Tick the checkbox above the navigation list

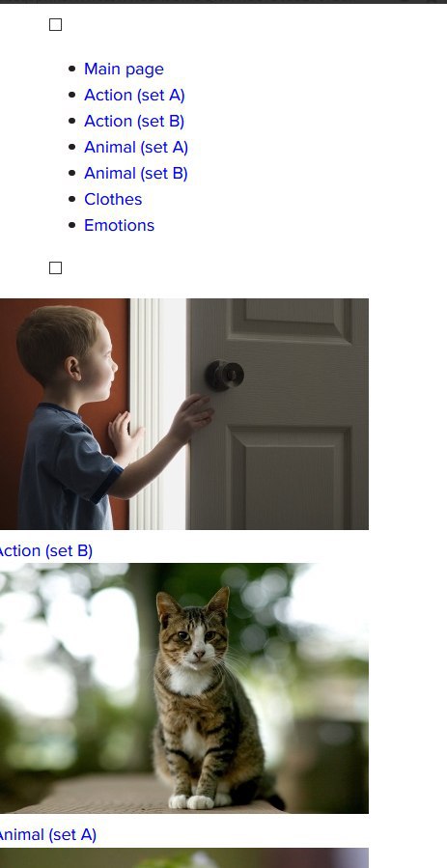tap(55, 25)
